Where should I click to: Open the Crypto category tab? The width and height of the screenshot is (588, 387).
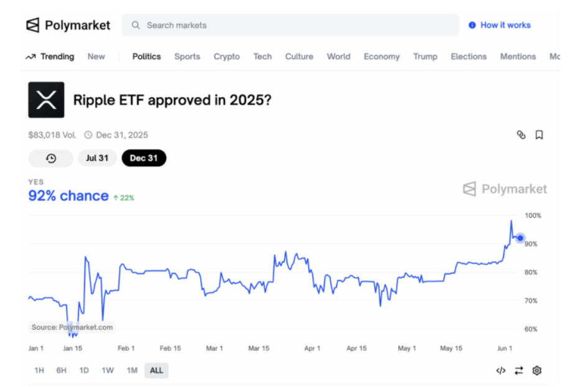[x=226, y=56]
